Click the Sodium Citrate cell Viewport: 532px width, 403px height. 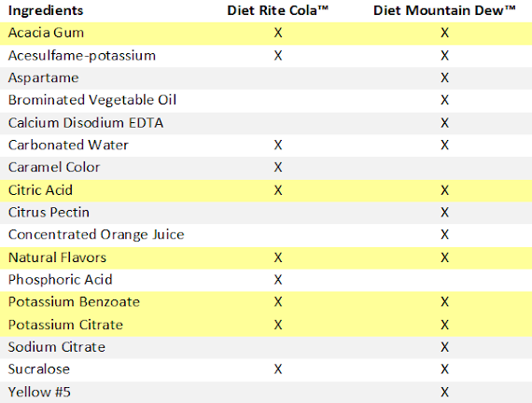click(x=57, y=347)
